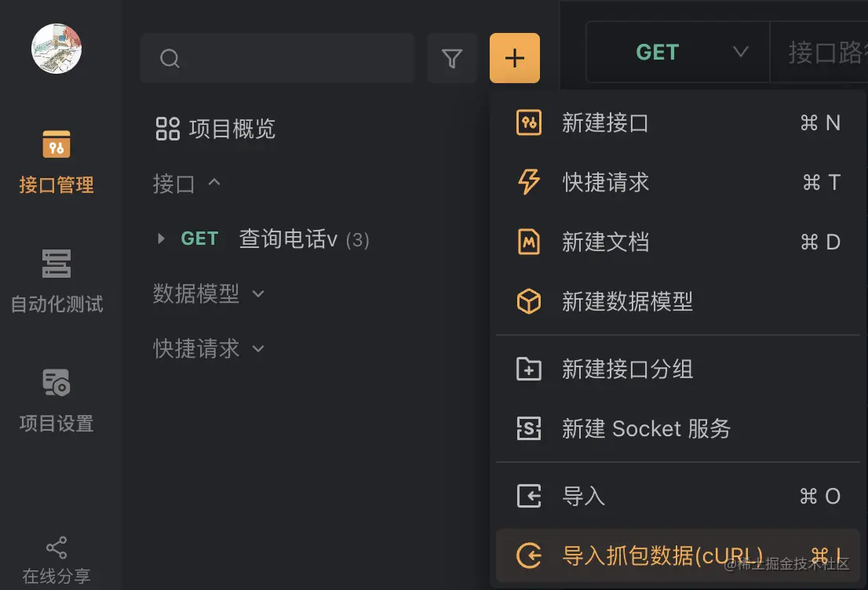Image resolution: width=868 pixels, height=590 pixels.
Task: Open the orange plus button menu
Action: [514, 58]
